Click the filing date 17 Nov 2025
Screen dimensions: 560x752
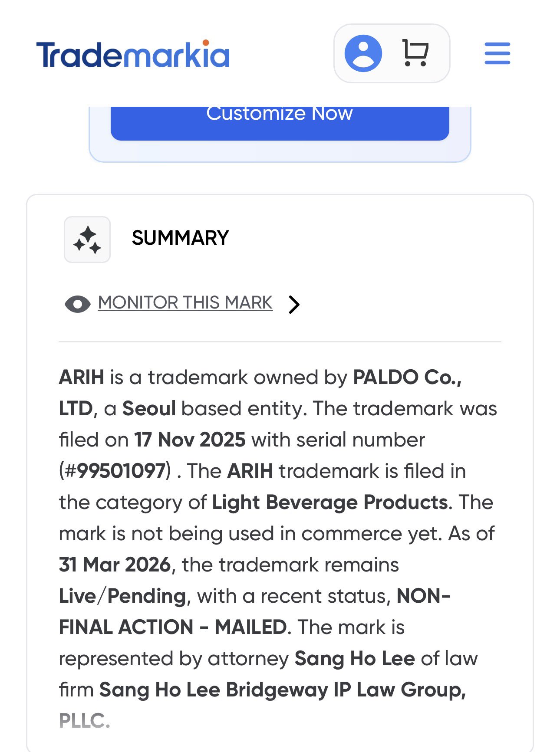click(190, 440)
